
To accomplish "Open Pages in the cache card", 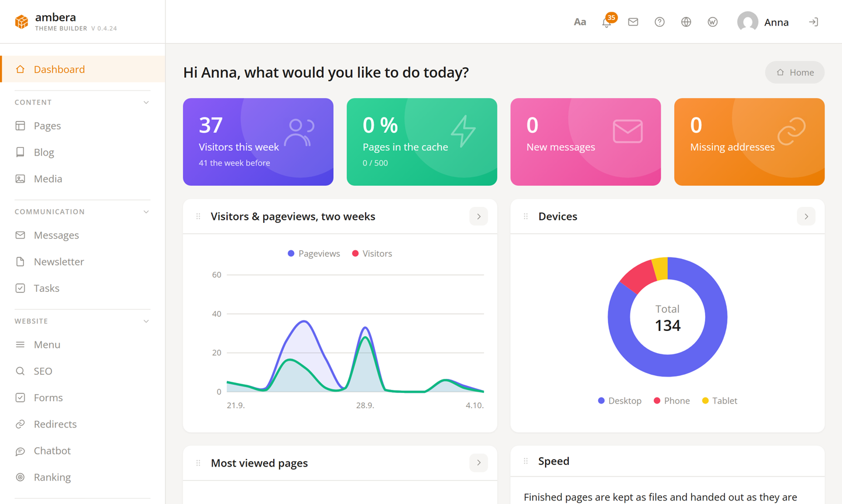I will point(422,142).
